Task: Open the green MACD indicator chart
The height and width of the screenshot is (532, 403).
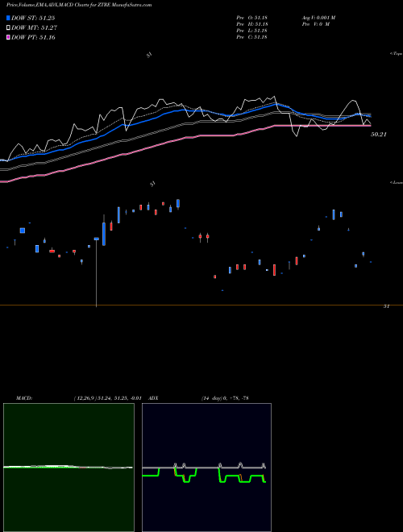Action: point(69,468)
